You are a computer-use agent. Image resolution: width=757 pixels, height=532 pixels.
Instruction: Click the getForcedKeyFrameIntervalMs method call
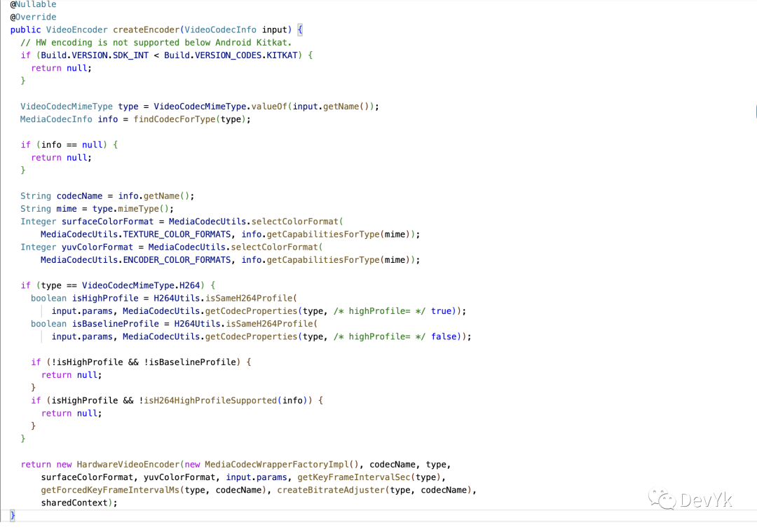point(111,490)
